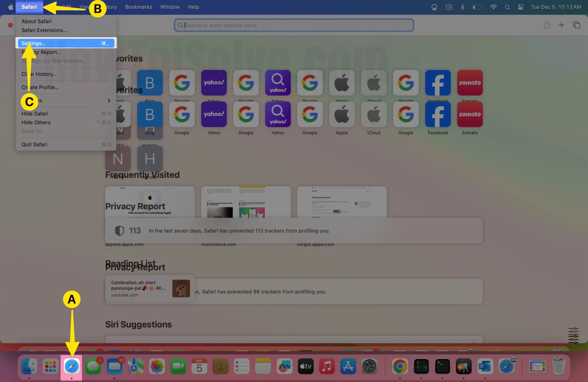Screen dimensions: 588x382
Task: Open Mail app showing 25 badge
Action: 115,366
